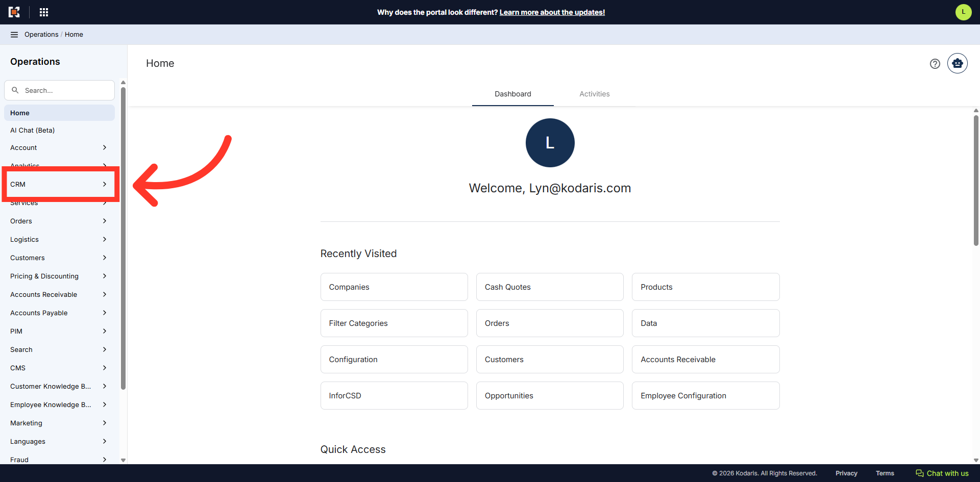Open the Data card
Screen dimensions: 980x482
click(x=705, y=323)
